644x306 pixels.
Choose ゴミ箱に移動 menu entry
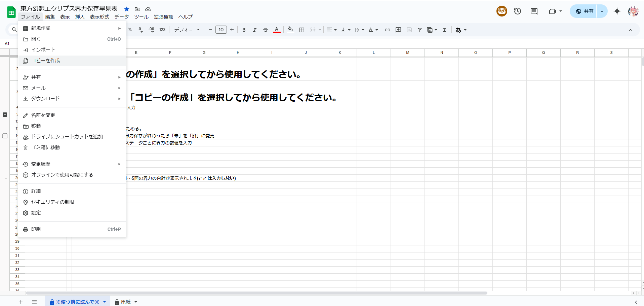click(x=72, y=147)
